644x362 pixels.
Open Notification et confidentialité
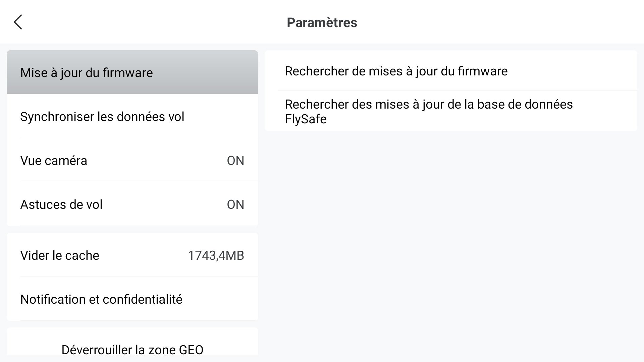tap(132, 299)
